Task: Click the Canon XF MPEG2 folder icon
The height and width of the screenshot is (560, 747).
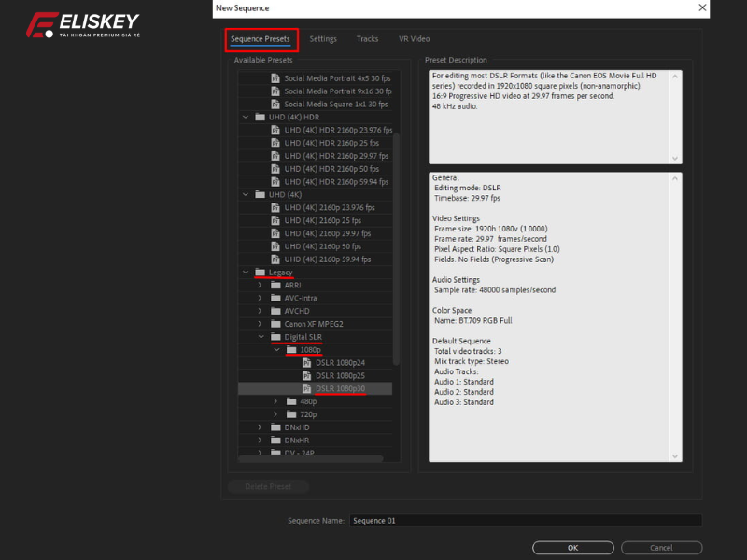Action: 275,324
